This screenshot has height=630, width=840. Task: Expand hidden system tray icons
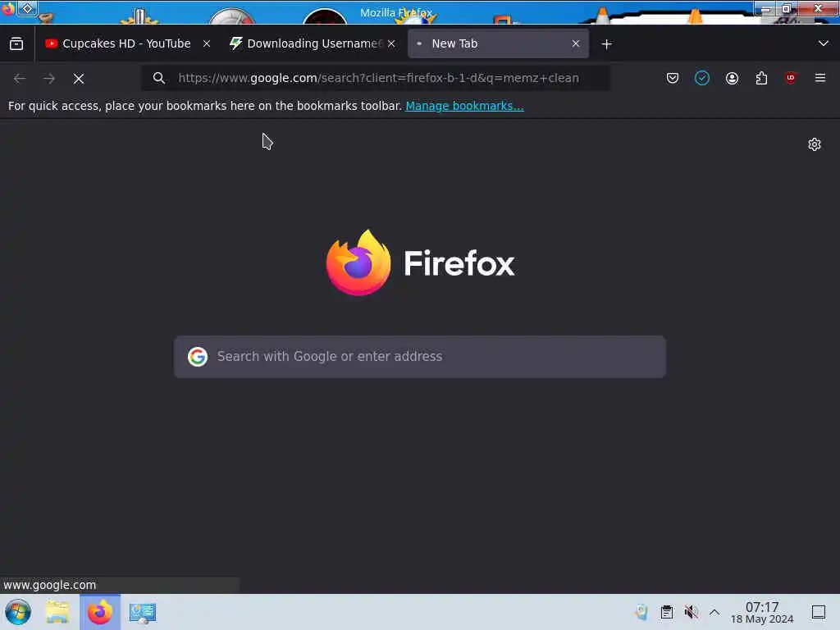point(714,612)
